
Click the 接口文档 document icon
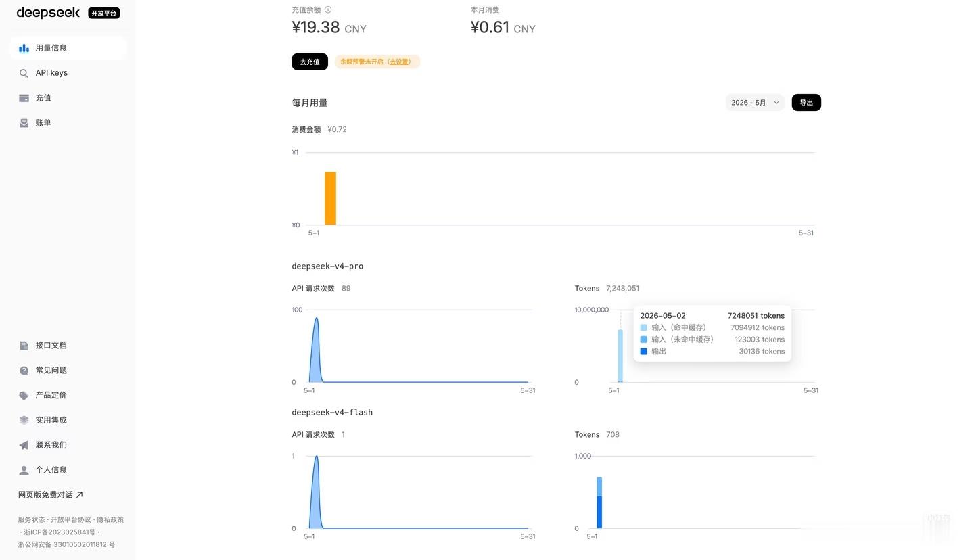pyautogui.click(x=24, y=346)
